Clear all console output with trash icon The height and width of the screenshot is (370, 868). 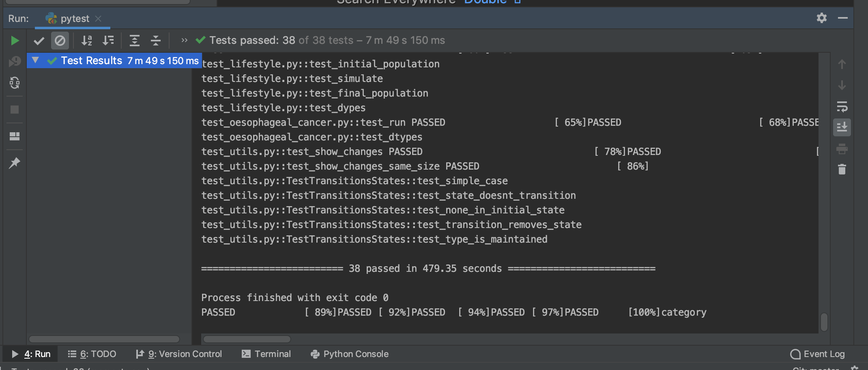[842, 169]
